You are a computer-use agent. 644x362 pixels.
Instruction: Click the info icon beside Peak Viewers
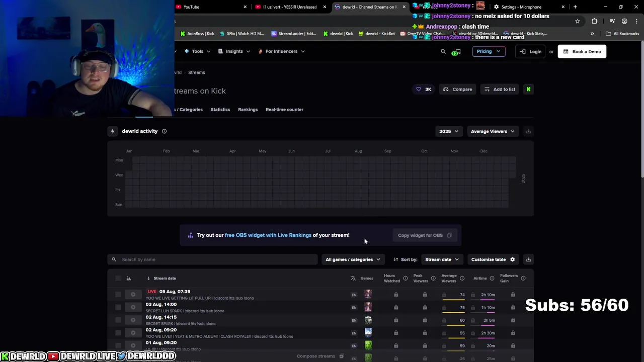click(x=433, y=279)
